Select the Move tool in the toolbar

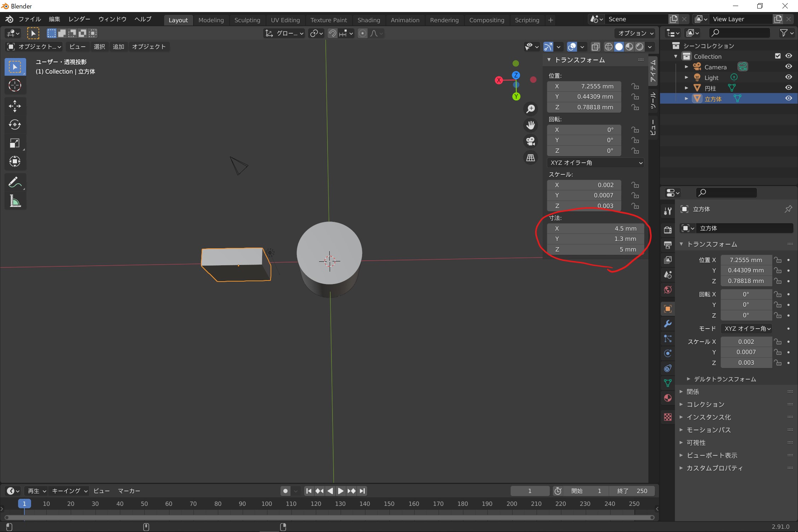click(15, 106)
